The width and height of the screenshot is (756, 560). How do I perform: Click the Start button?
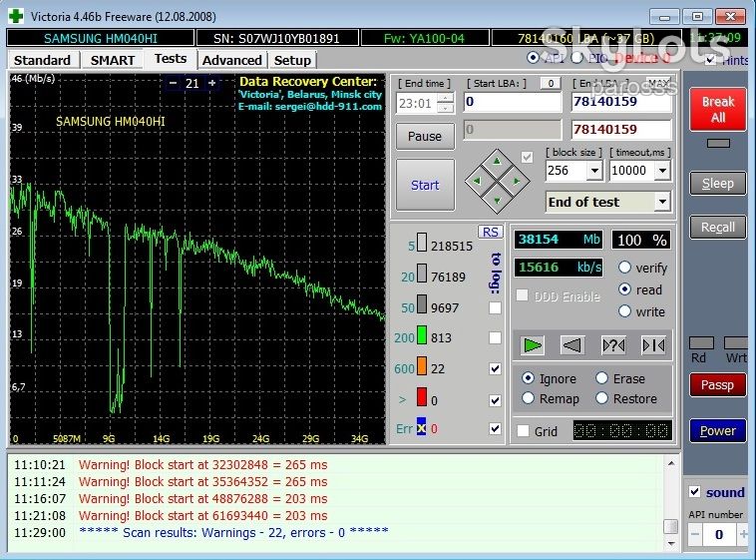click(425, 185)
